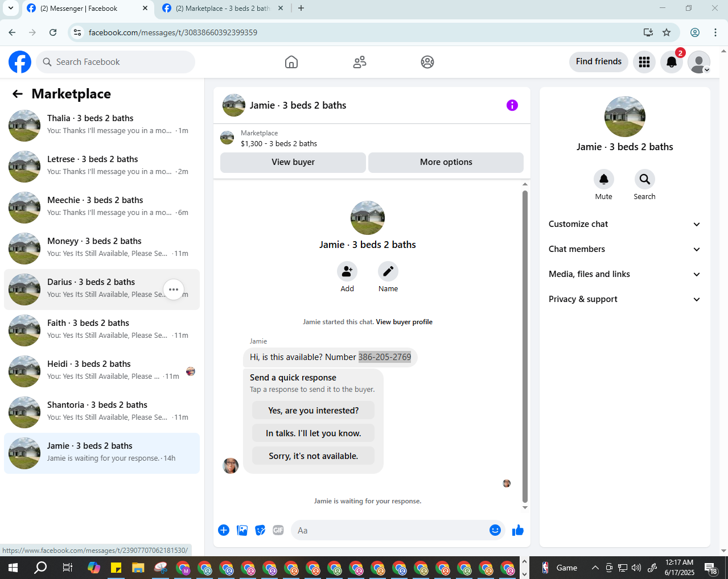Click the browser address bar URL
This screenshot has width=728, height=579.
pyautogui.click(x=173, y=32)
